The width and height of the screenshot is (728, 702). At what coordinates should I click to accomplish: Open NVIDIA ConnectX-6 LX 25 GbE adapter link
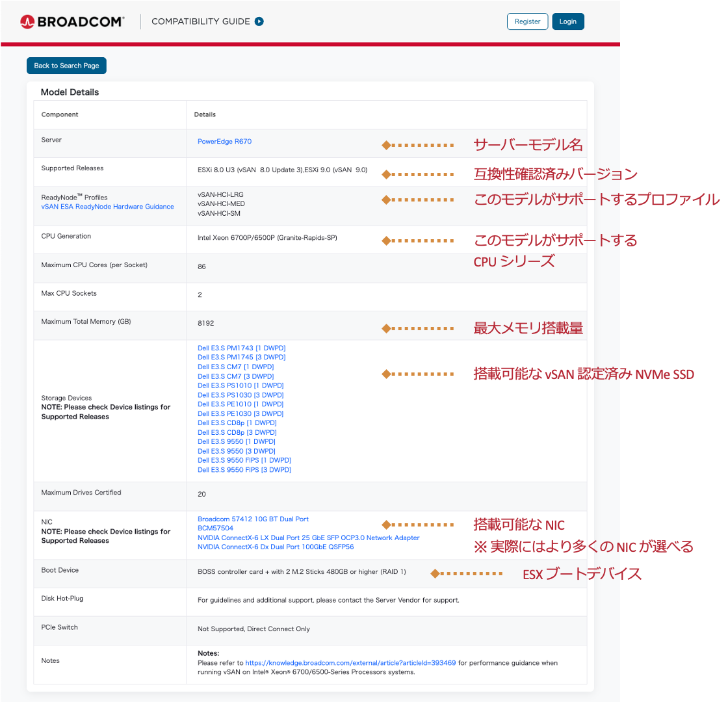[x=308, y=538]
